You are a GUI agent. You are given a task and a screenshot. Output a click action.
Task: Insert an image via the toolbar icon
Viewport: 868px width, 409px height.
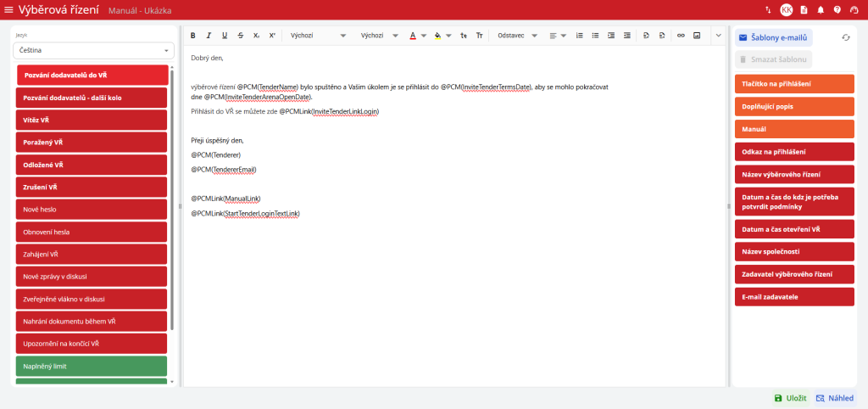(697, 36)
